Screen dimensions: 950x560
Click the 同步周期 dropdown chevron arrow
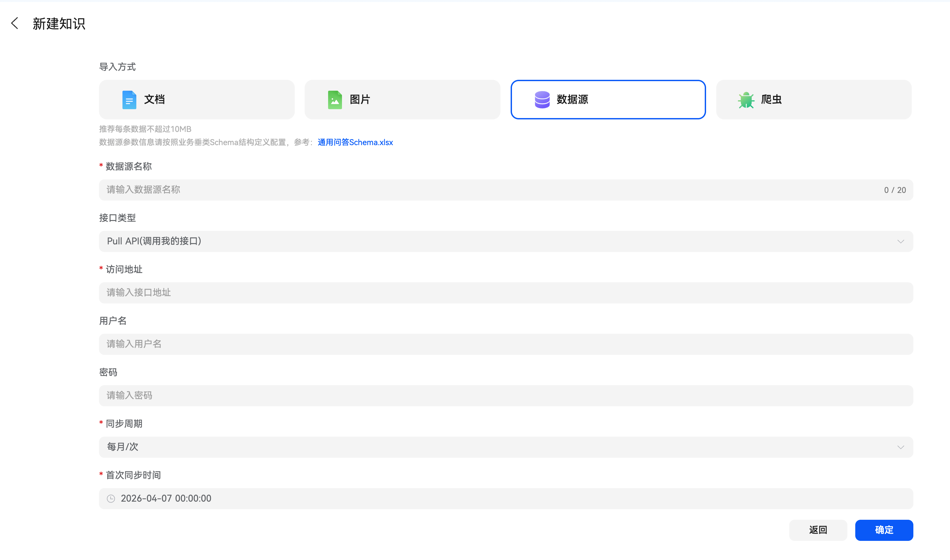[x=900, y=447]
